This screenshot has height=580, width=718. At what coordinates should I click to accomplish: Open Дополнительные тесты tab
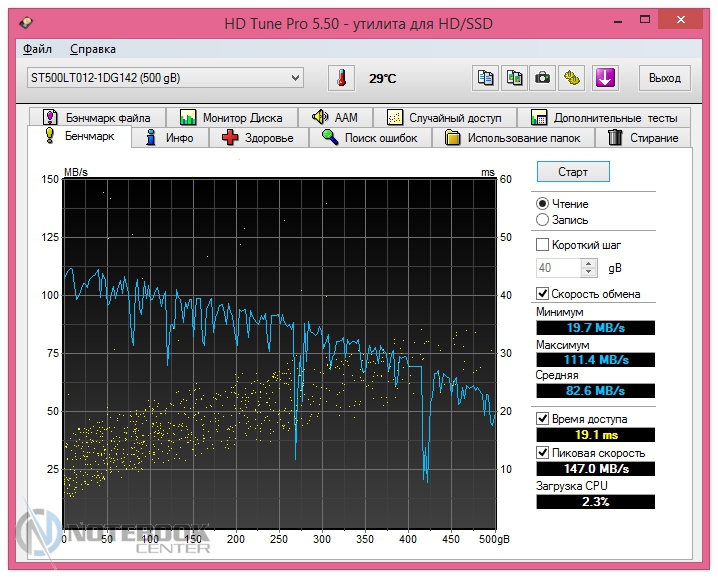point(604,118)
